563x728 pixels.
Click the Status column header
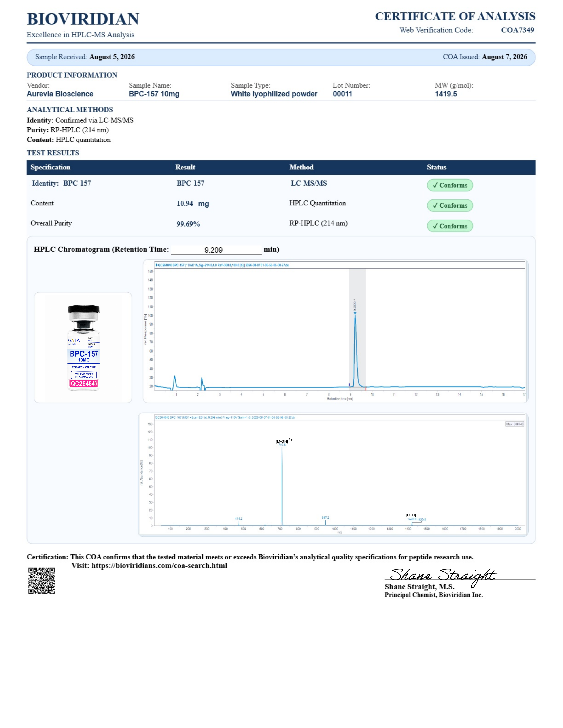tap(436, 167)
